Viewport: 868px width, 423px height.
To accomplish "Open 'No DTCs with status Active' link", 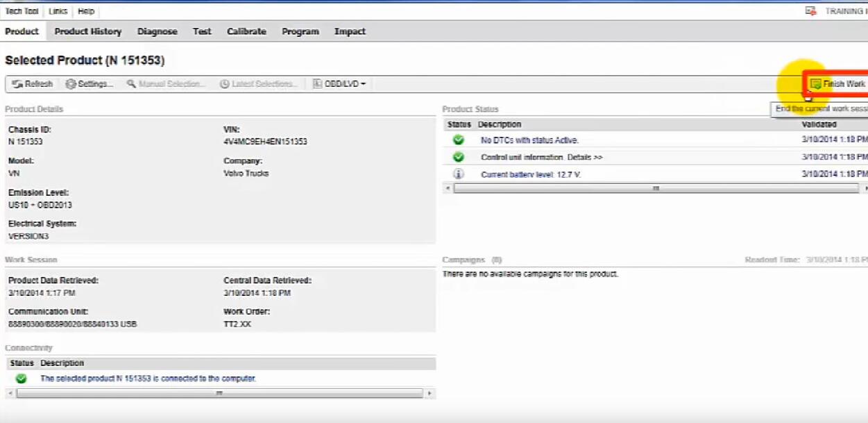I will point(529,140).
